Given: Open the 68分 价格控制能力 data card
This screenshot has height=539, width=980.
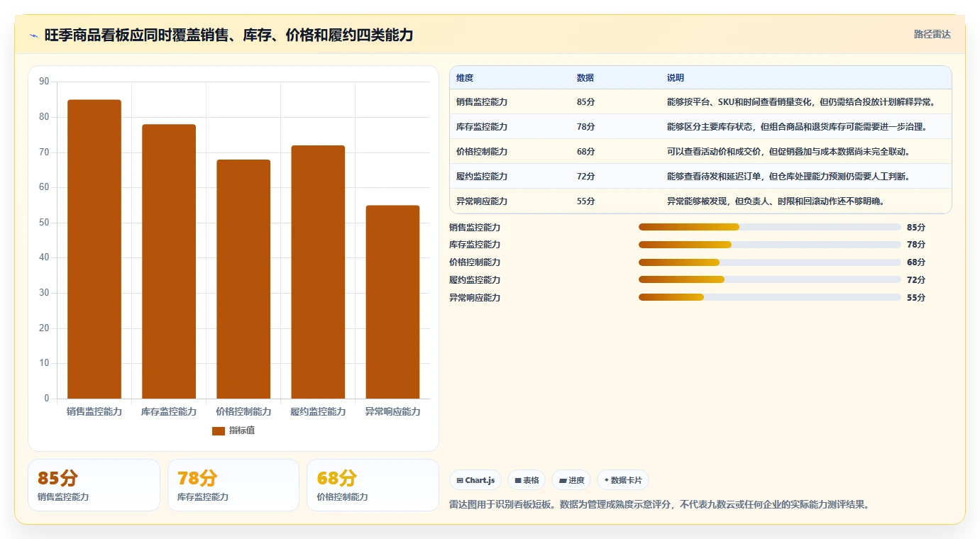Looking at the screenshot, I should click(x=373, y=485).
